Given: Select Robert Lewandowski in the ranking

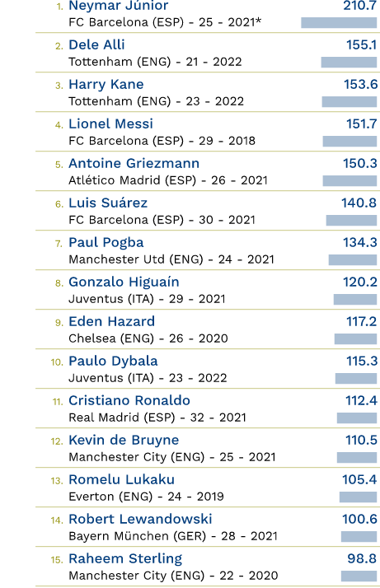Looking at the screenshot, I should click(140, 519).
